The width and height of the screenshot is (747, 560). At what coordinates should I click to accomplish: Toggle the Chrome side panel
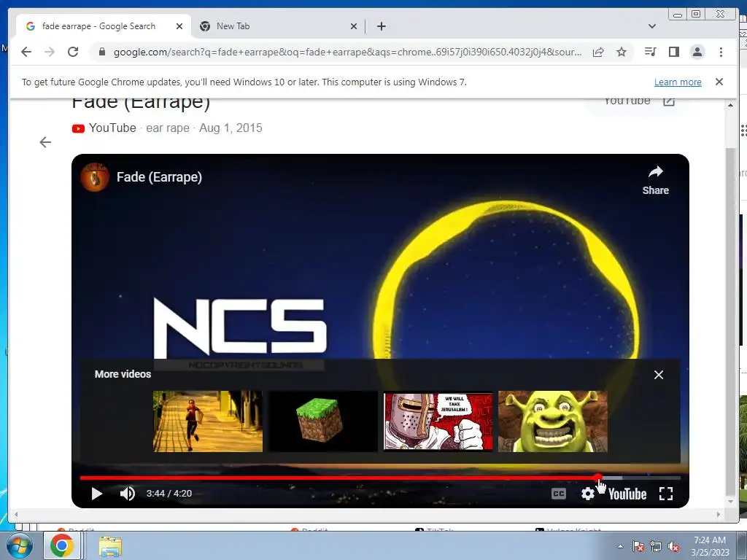click(x=673, y=52)
